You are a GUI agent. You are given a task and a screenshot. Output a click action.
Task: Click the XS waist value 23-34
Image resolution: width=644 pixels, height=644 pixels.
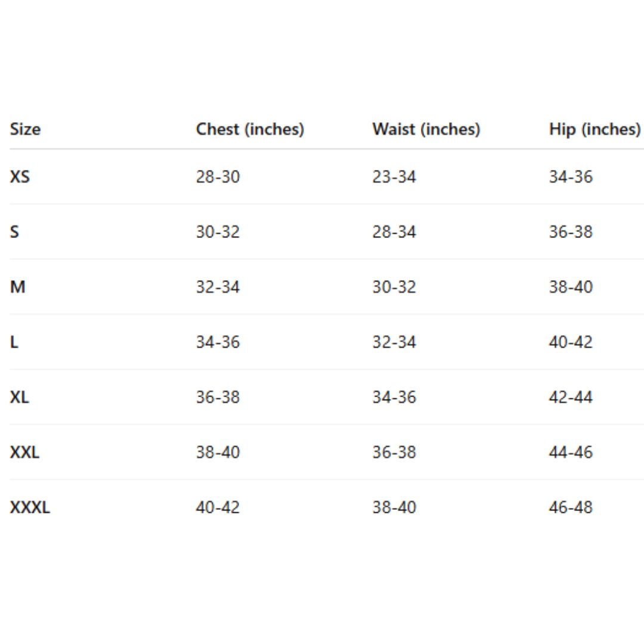tap(394, 177)
